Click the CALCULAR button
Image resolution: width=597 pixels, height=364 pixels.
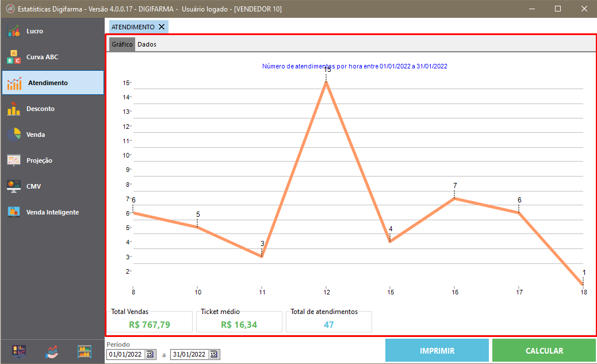544,350
